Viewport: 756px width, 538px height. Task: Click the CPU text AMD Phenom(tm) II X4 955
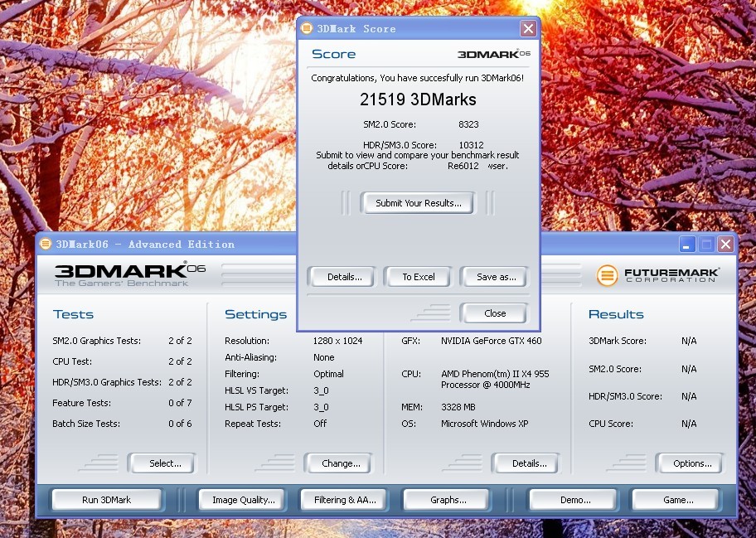click(x=495, y=374)
